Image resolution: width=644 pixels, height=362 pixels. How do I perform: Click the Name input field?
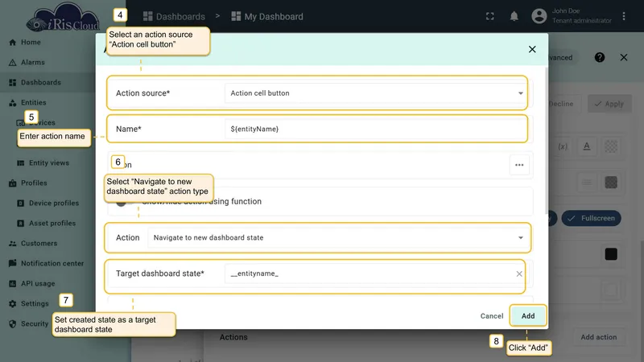[x=376, y=129]
